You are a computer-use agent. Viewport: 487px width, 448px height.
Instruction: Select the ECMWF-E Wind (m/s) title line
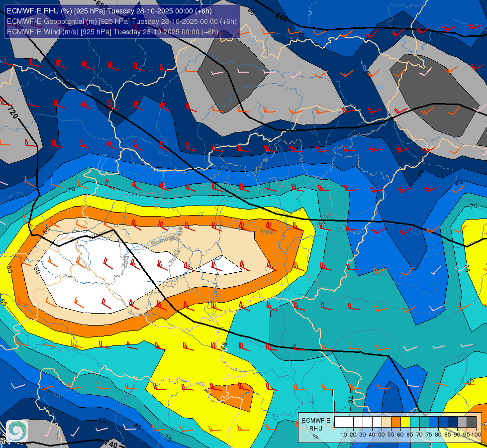(112, 32)
